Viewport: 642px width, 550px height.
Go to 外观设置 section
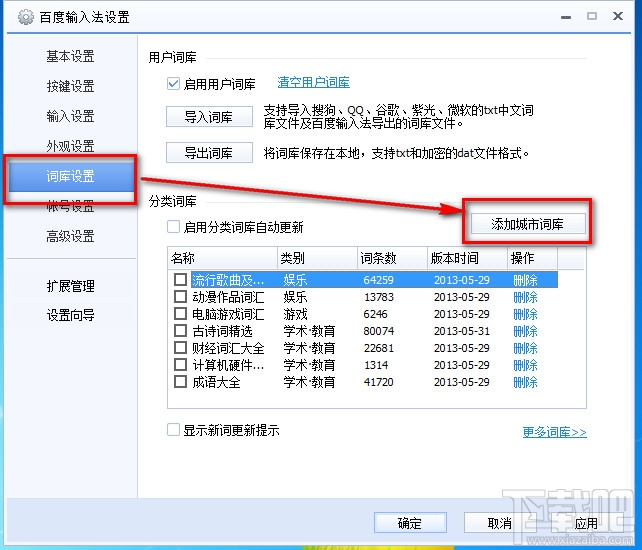(x=70, y=146)
